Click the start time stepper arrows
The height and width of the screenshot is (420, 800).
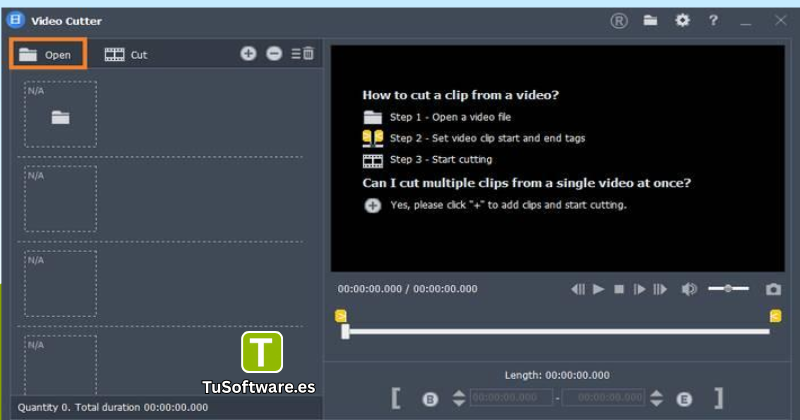pos(459,398)
